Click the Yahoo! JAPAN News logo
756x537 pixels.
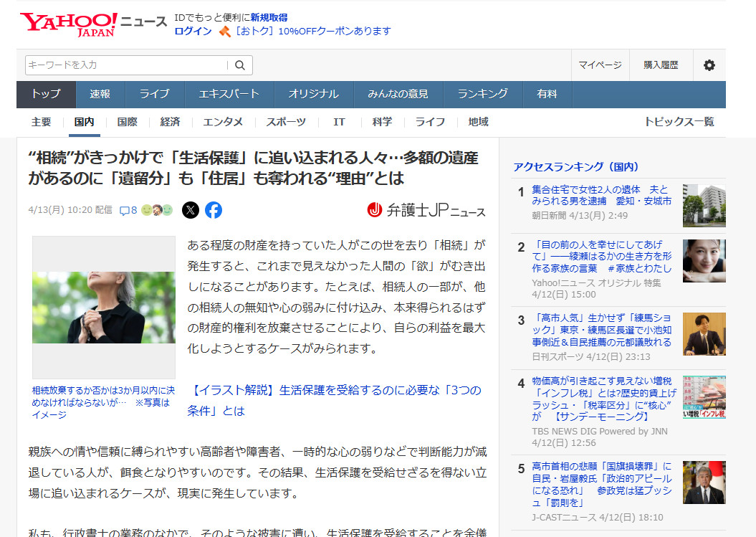pyautogui.click(x=93, y=24)
